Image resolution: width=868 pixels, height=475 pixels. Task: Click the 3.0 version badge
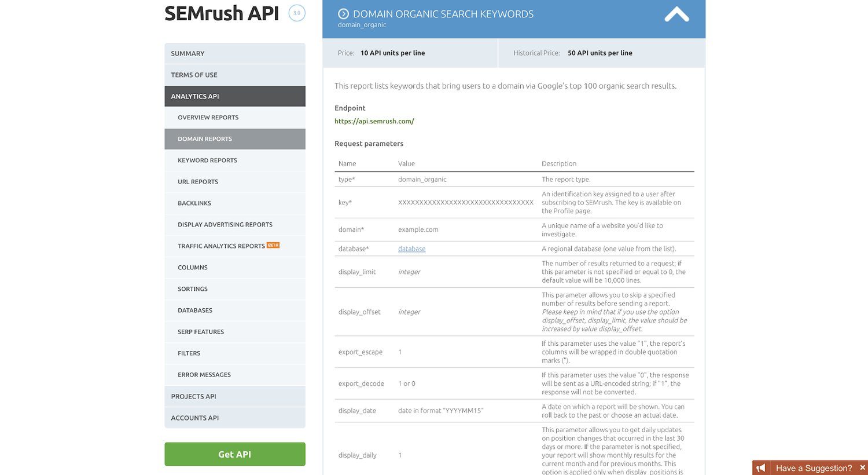pos(297,13)
